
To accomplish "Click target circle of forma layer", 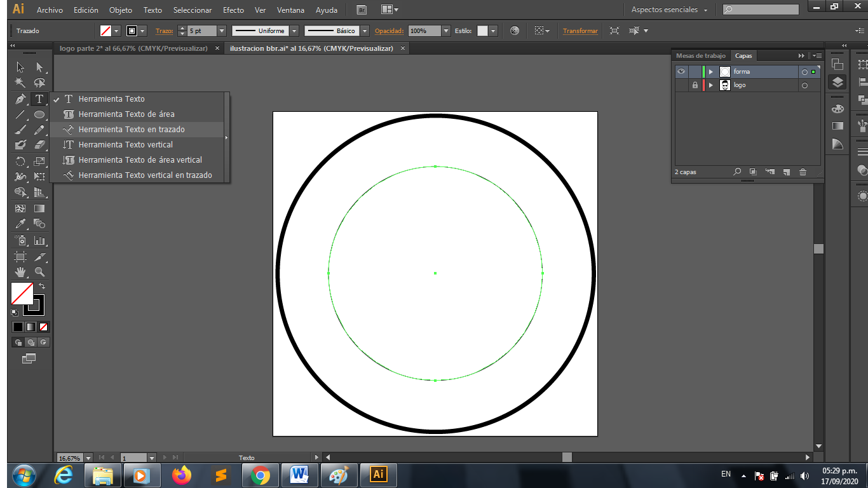I will point(804,72).
